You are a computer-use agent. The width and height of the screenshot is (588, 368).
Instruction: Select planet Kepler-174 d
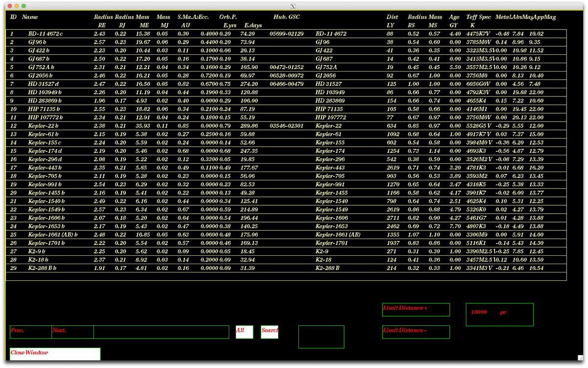[286, 150]
